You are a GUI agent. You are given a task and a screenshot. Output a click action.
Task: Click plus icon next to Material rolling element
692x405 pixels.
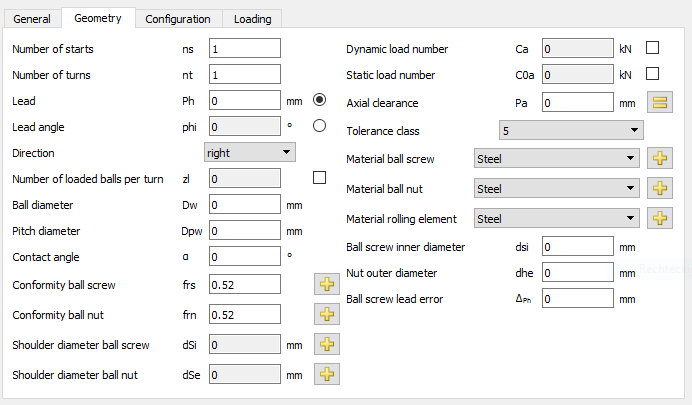tap(660, 218)
